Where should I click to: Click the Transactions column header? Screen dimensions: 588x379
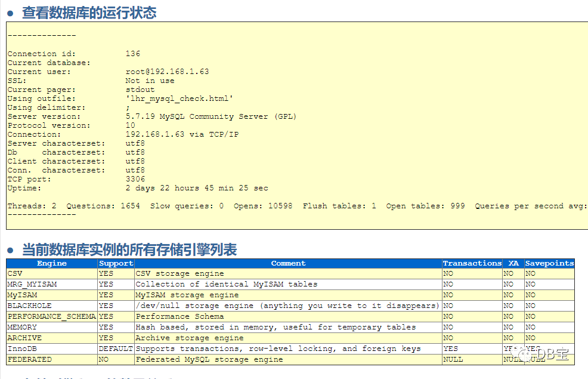point(472,263)
